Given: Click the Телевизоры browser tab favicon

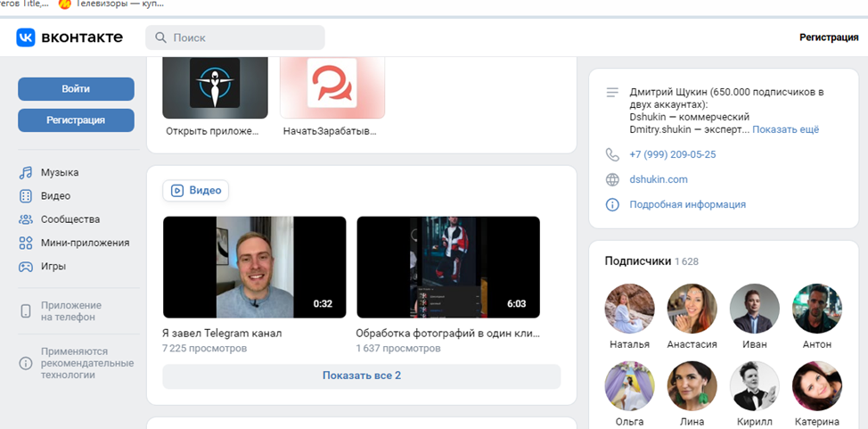Looking at the screenshot, I should tap(65, 4).
